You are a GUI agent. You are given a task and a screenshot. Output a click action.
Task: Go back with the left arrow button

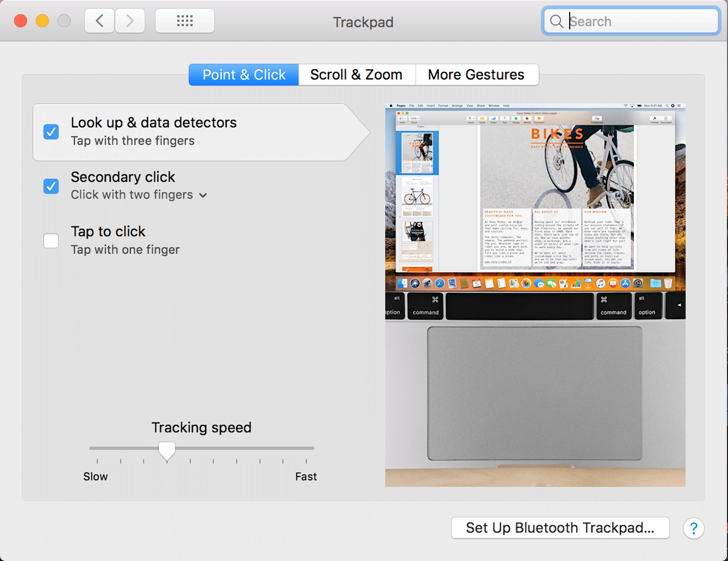pos(99,21)
